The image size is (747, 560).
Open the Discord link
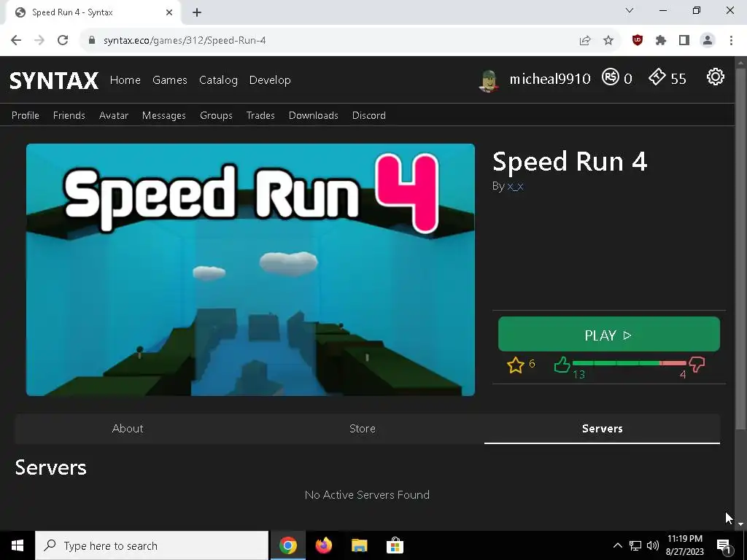click(368, 115)
